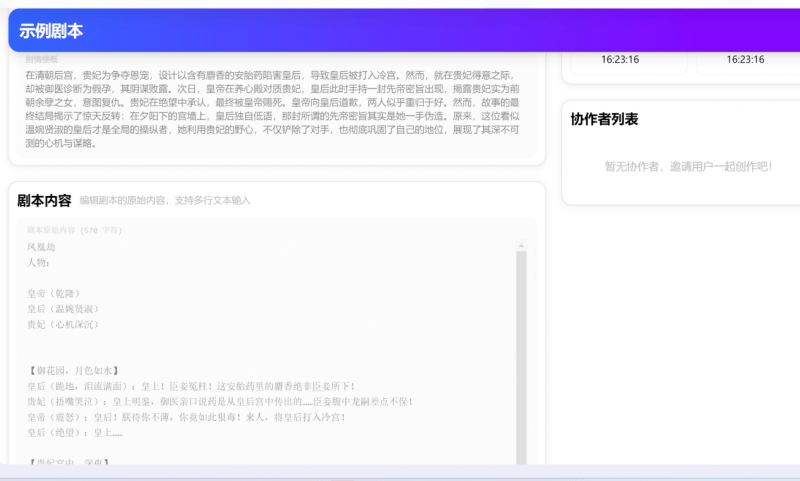Click the 示例剧本 title in header
The width and height of the screenshot is (800, 481).
pyautogui.click(x=51, y=31)
